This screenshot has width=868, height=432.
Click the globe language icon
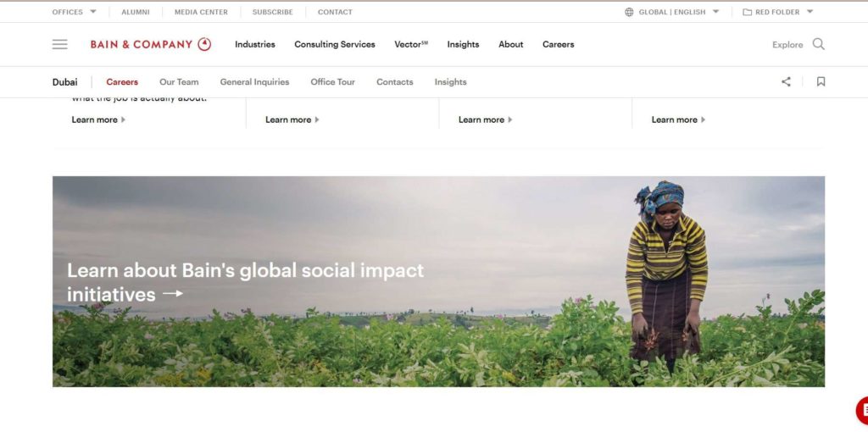tap(629, 12)
